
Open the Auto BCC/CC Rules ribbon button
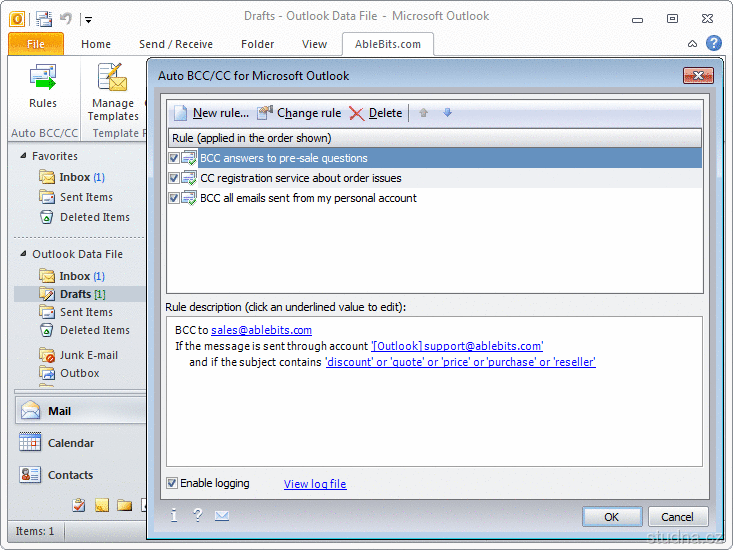[43, 86]
